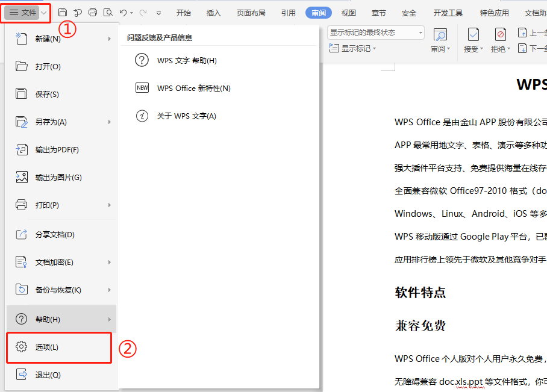The image size is (547, 392).
Task: Click the 新建 document icon
Action: coord(21,39)
